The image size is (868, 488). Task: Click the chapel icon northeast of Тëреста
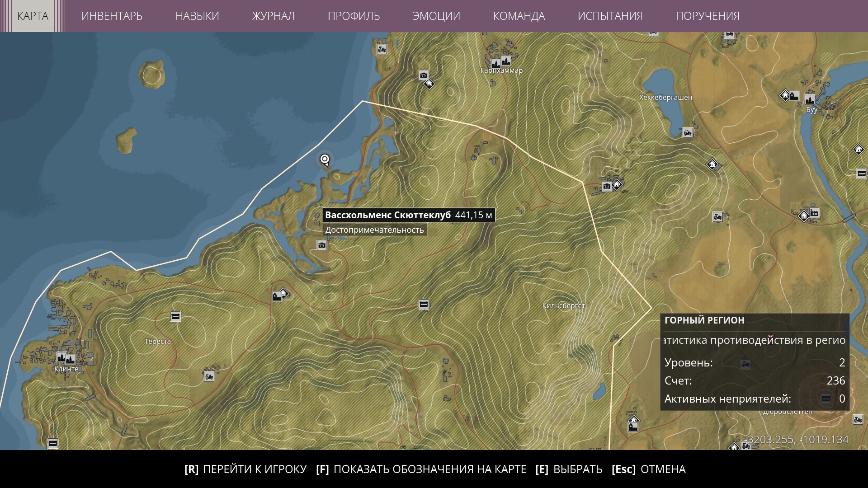coord(277,296)
